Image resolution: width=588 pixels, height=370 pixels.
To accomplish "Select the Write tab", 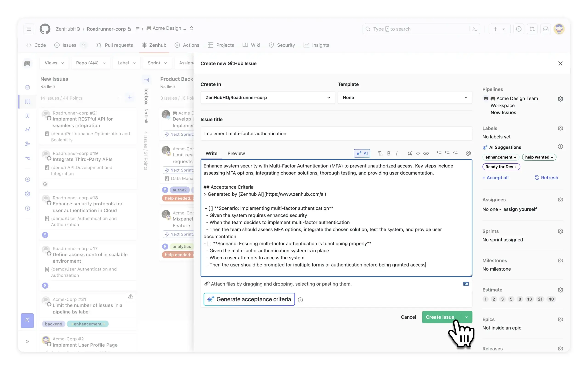I will click(211, 153).
